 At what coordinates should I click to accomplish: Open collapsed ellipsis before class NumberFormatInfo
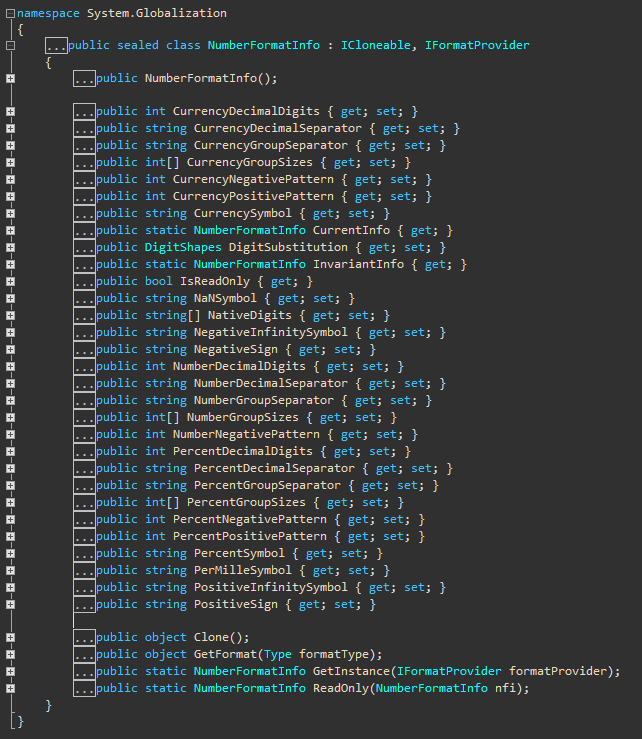(x=57, y=46)
